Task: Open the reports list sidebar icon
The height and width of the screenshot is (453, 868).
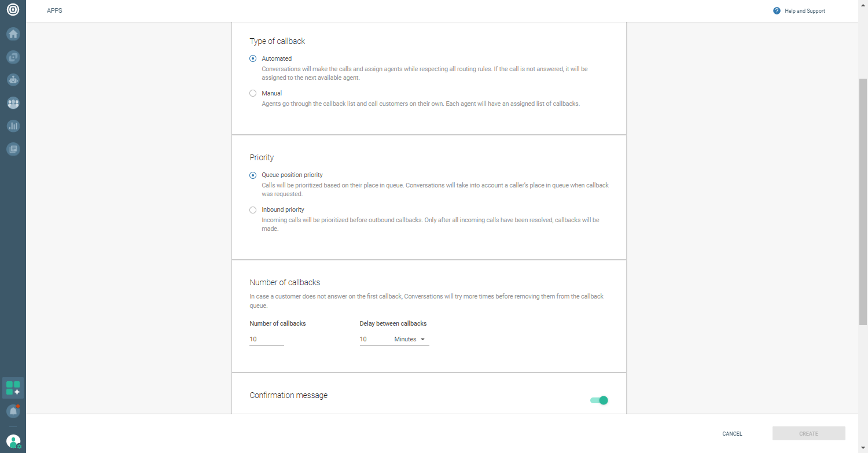Action: coord(13,149)
